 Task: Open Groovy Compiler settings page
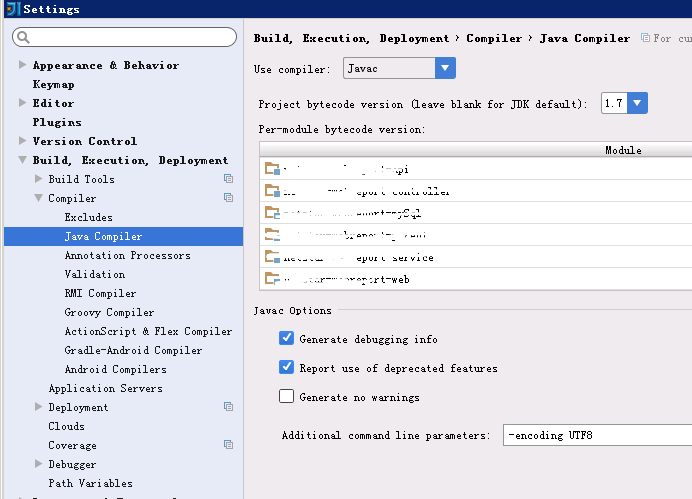[x=109, y=312]
